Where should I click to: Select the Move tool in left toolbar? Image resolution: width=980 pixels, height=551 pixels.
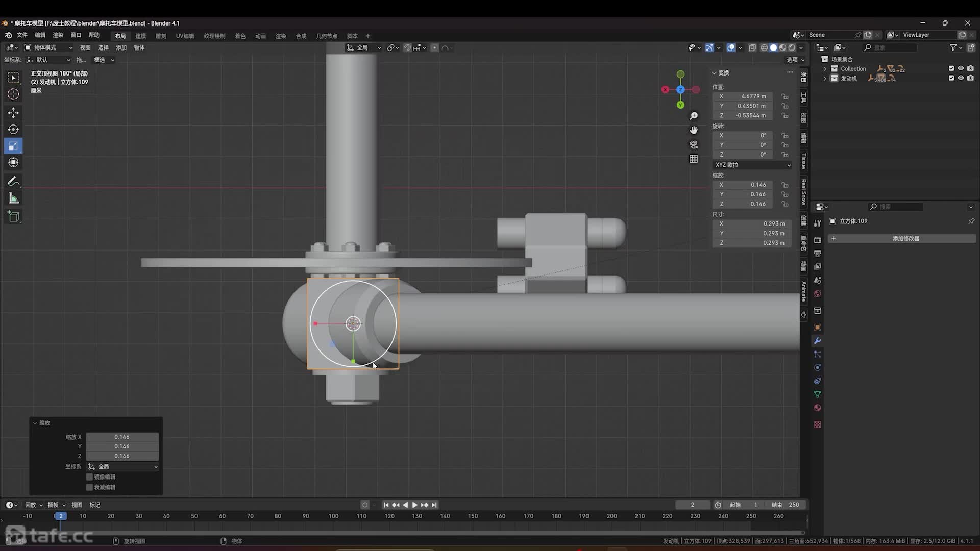point(14,112)
